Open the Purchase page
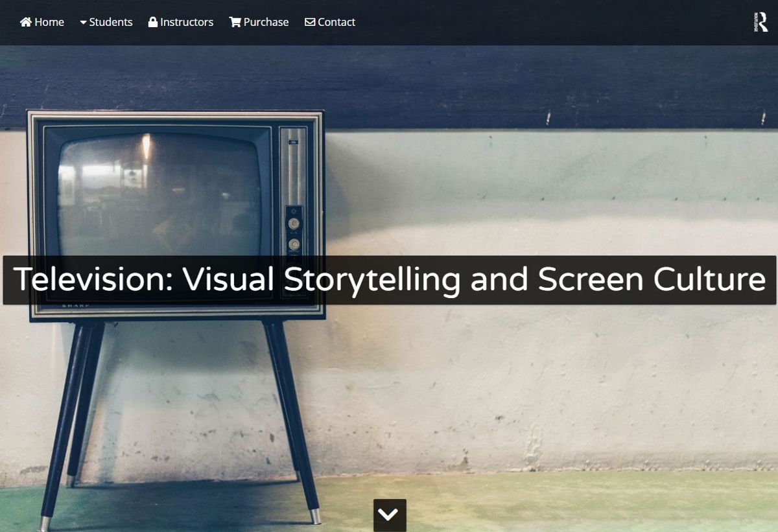This screenshot has height=532, width=778. (259, 21)
